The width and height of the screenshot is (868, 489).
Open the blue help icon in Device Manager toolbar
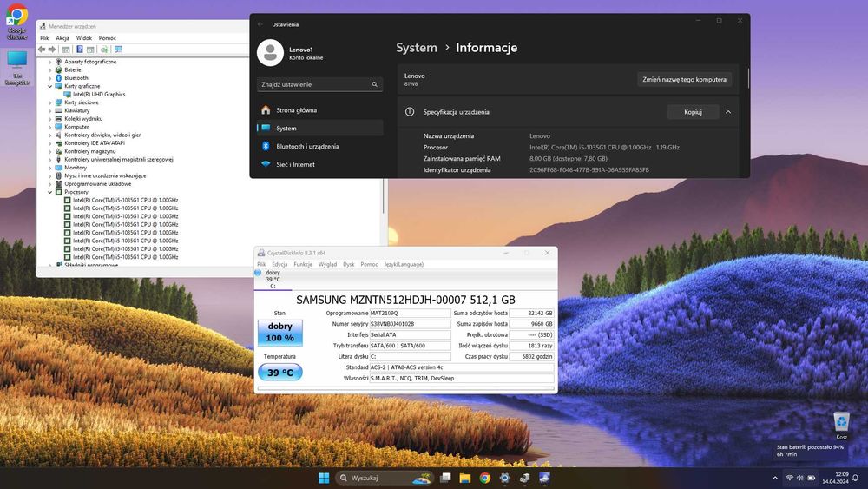[80, 50]
